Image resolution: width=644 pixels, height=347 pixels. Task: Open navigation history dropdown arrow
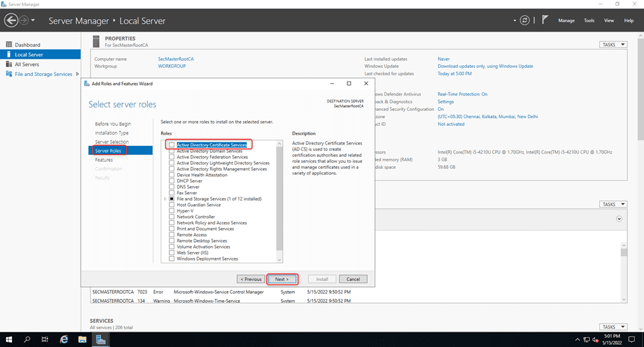tap(33, 20)
